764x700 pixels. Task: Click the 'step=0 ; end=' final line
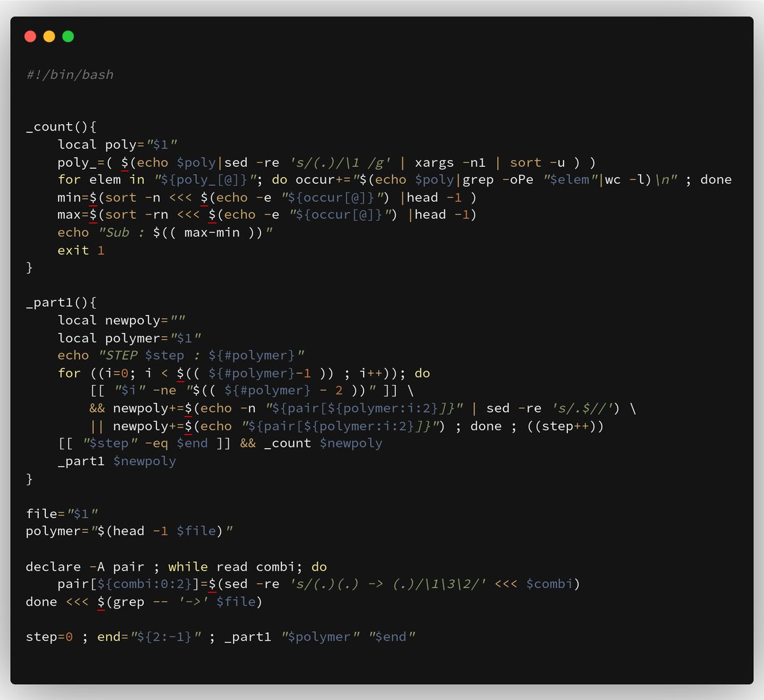pos(220,636)
